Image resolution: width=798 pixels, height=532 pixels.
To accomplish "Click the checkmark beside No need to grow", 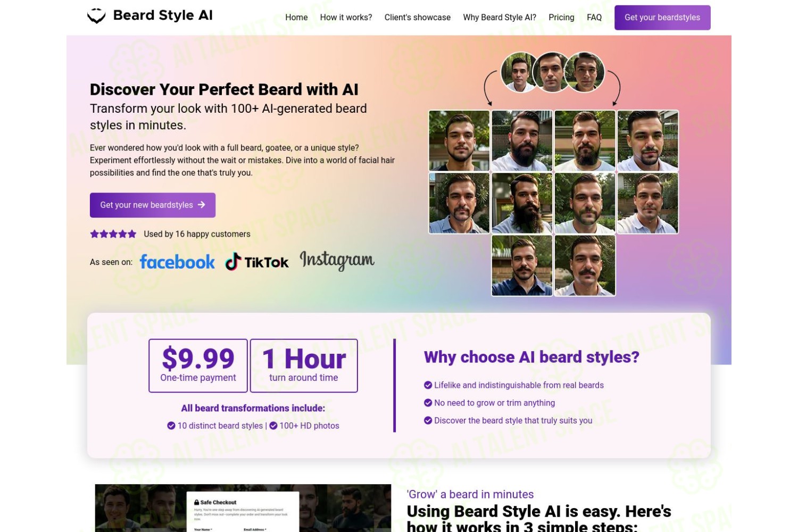I will pos(428,403).
